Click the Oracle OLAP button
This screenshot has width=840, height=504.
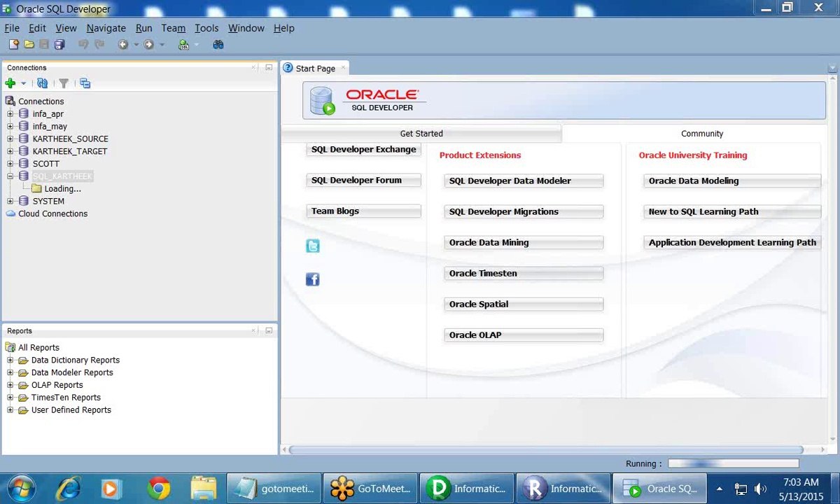524,335
